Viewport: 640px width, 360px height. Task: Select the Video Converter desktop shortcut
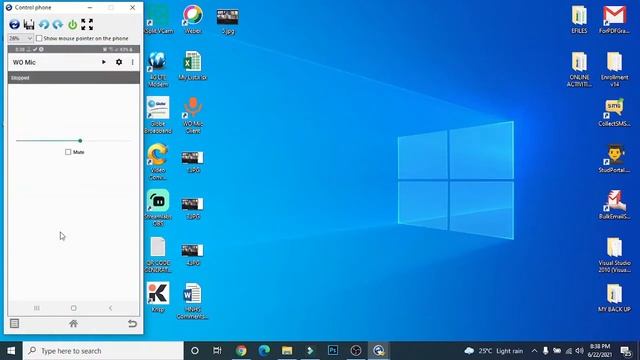click(x=158, y=162)
